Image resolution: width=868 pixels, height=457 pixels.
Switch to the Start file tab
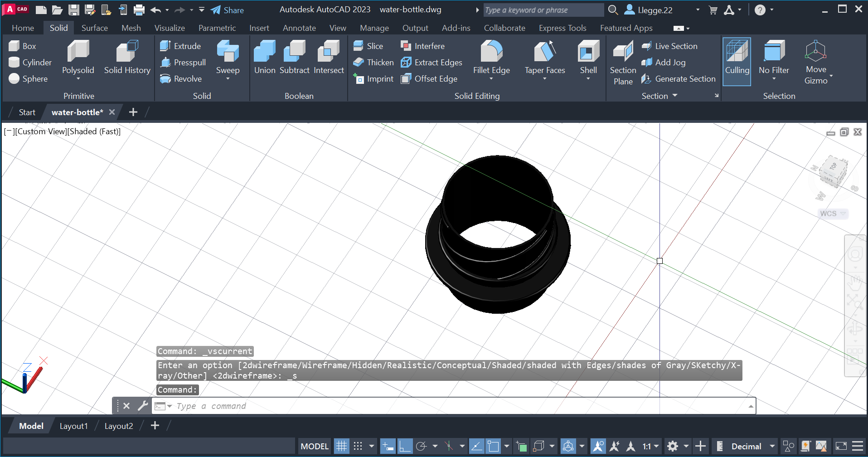(x=27, y=112)
